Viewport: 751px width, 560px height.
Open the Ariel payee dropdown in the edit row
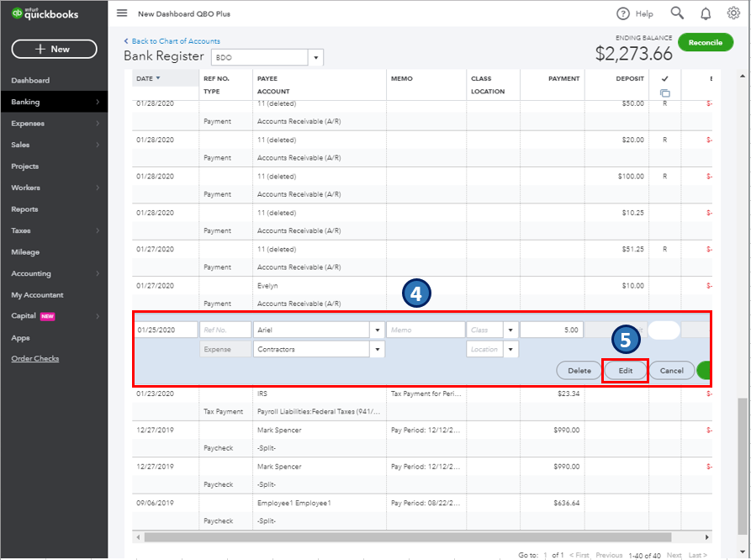tap(377, 330)
